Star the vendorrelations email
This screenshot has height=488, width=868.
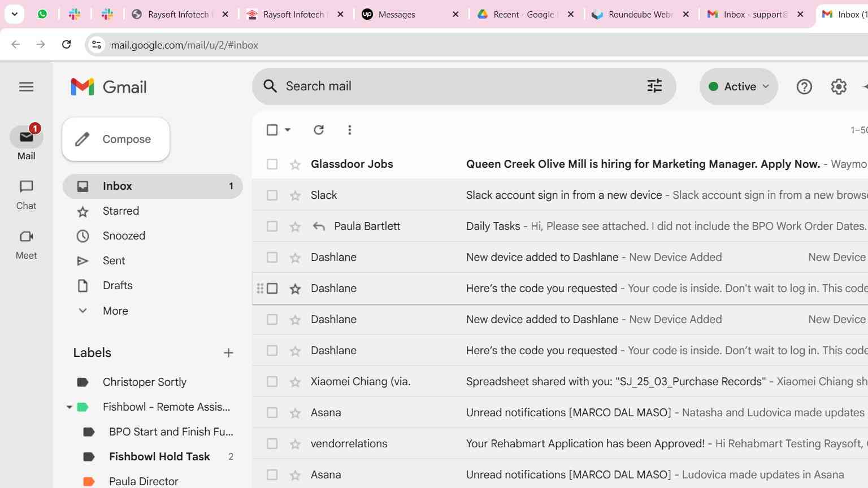tap(295, 444)
